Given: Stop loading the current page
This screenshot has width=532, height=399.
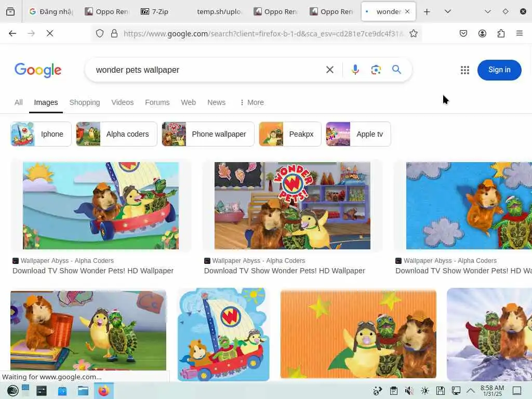Looking at the screenshot, I should point(50,33).
